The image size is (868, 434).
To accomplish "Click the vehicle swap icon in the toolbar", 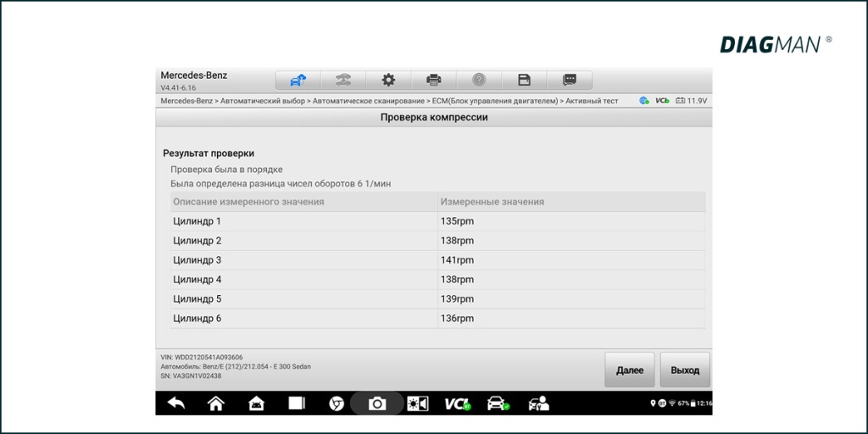I will click(x=343, y=81).
